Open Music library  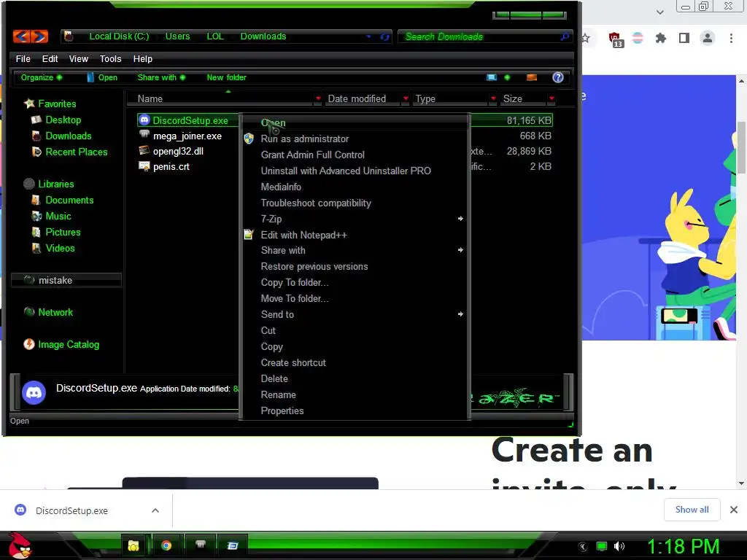point(58,216)
